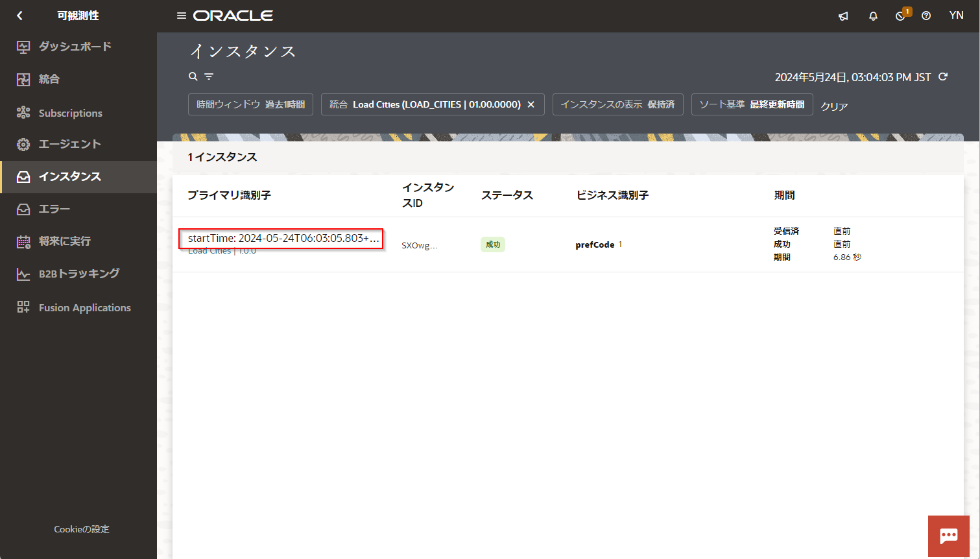The width and height of the screenshot is (980, 559).
Task: Click the search magnifier icon
Action: pos(193,77)
